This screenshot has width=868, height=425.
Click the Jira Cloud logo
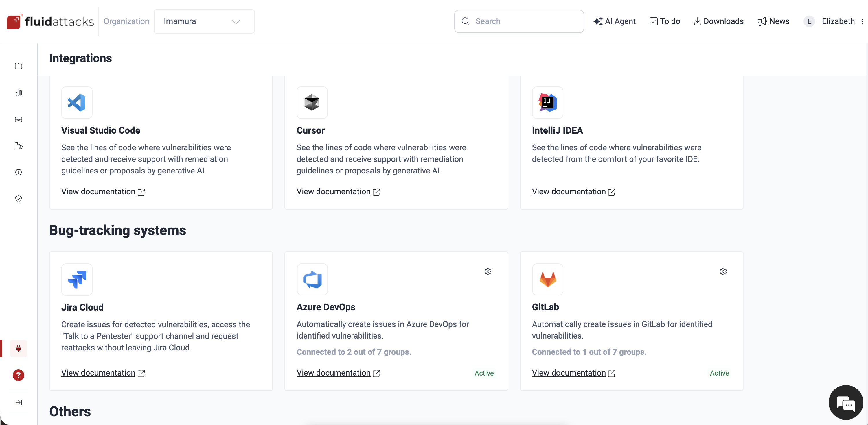77,279
